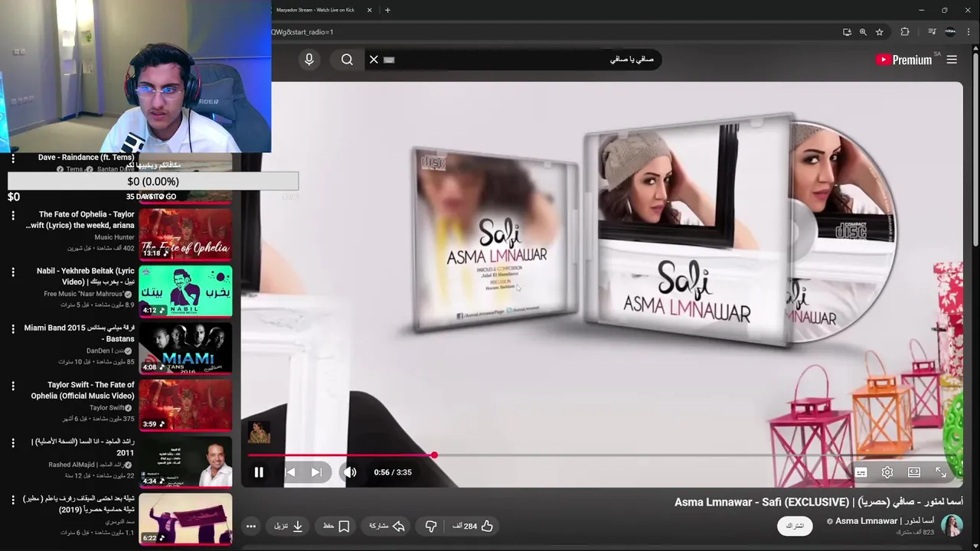The width and height of the screenshot is (980, 551).
Task: Close the Mazyadov Stream Kick tab
Action: pyautogui.click(x=369, y=10)
